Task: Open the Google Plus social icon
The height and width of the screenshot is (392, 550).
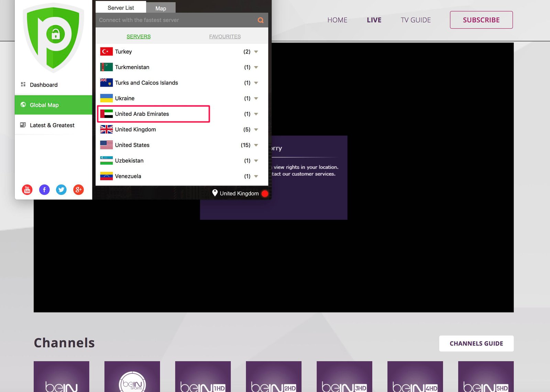Action: 78,189
